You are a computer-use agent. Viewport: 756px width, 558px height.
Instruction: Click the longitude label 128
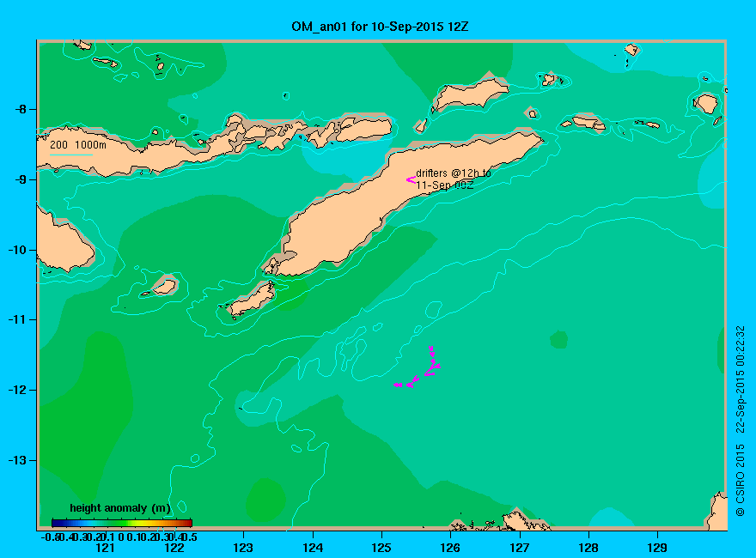pyautogui.click(x=588, y=548)
